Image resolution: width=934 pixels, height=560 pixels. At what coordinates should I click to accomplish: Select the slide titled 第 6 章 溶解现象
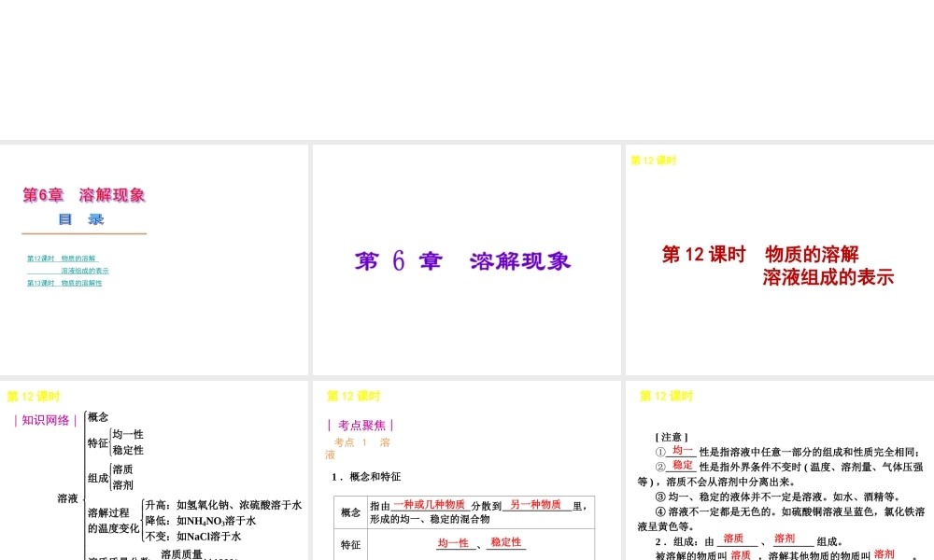(465, 259)
